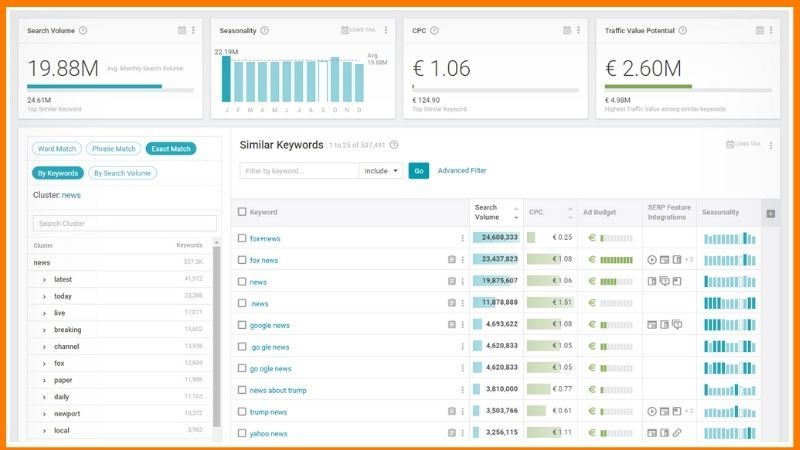Open the three-dot menu for news about trump

click(x=462, y=390)
